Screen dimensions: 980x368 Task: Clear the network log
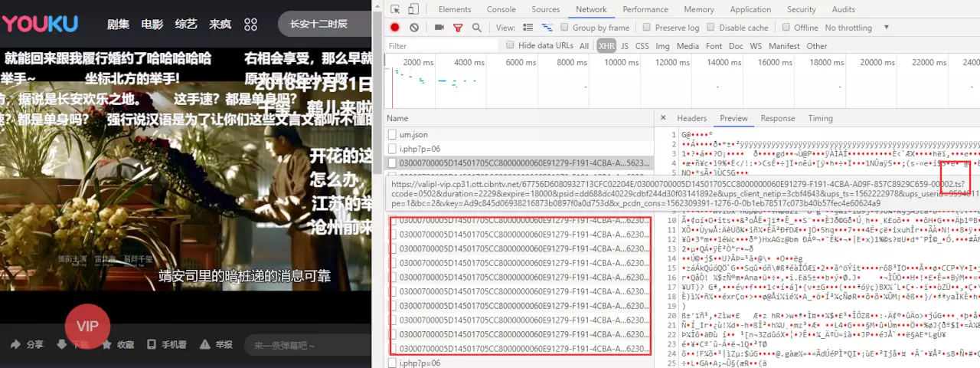[414, 28]
